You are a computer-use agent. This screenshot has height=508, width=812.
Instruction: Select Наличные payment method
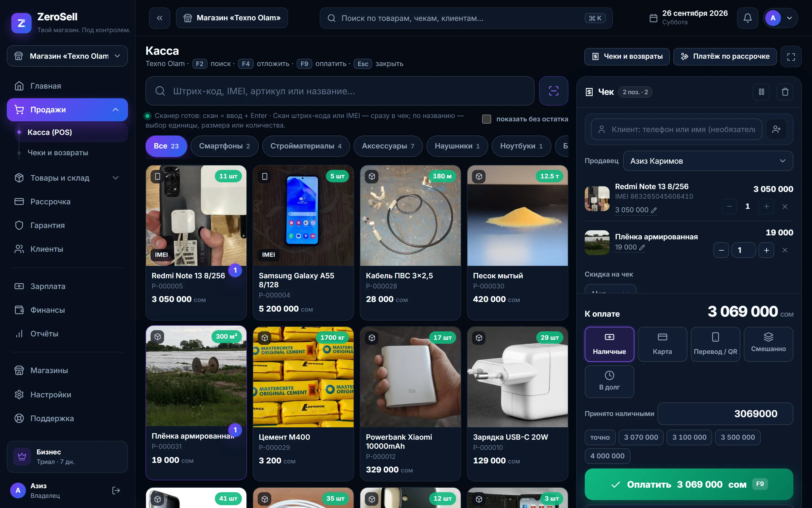point(609,344)
